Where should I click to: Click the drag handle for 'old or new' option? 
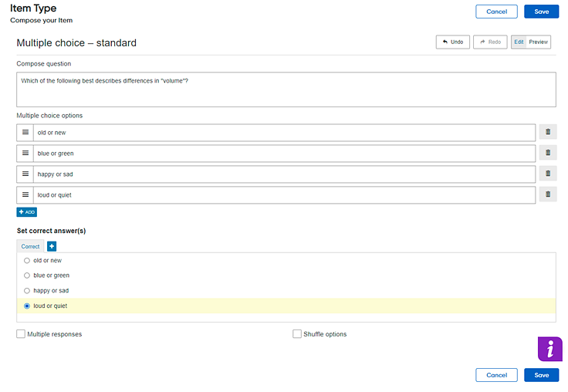tap(25, 133)
